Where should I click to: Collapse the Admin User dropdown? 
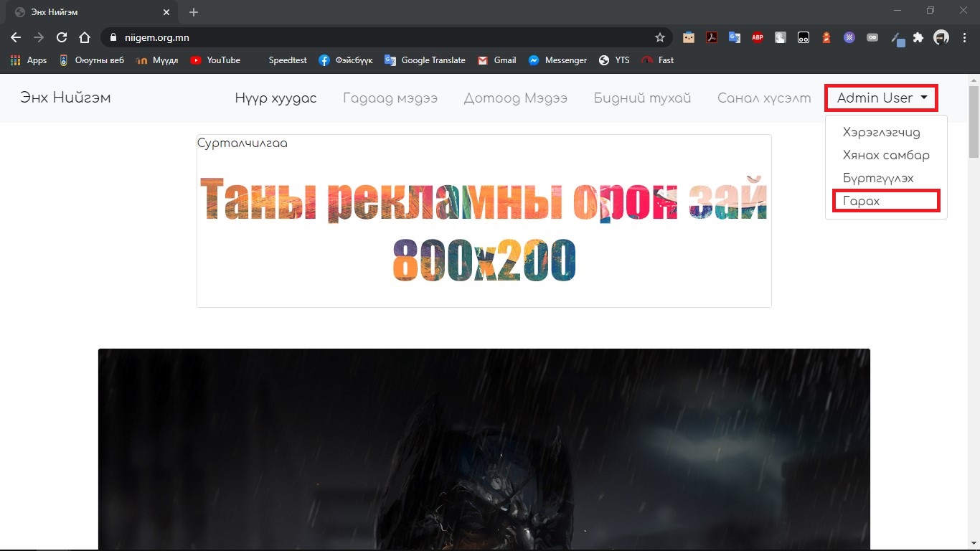(x=882, y=98)
